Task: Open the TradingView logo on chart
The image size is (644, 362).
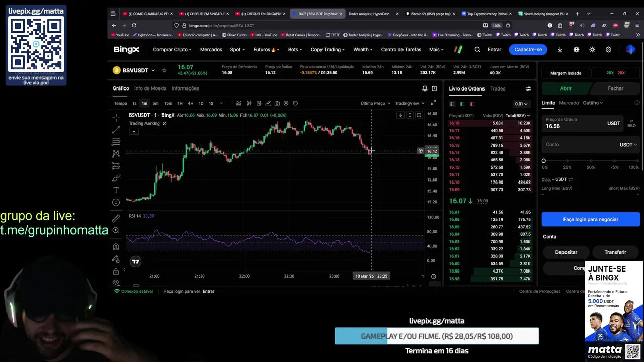Action: 135,261
